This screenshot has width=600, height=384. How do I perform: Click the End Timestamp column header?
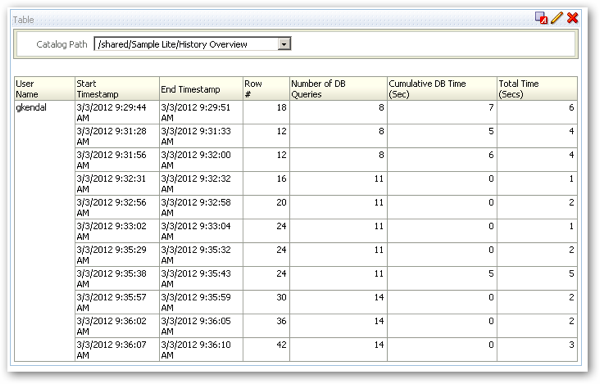201,89
